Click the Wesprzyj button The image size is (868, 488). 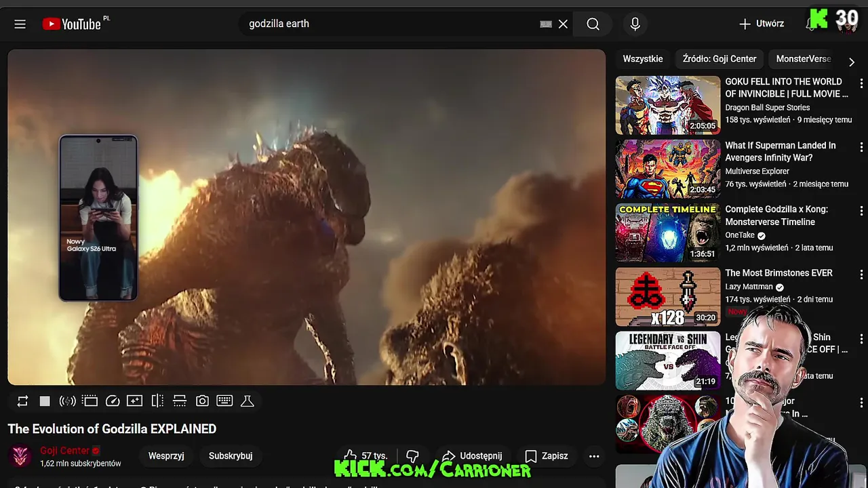pos(166,456)
